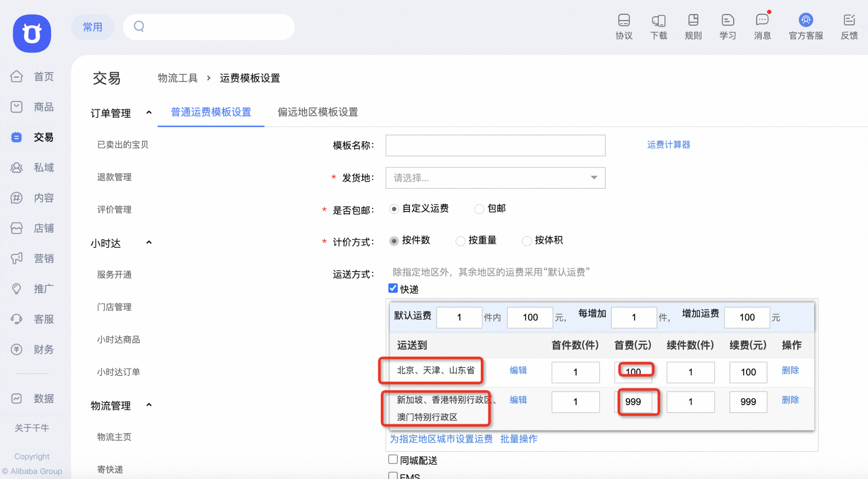The height and width of the screenshot is (479, 868).
Task: Go to 首页 home in sidebar
Action: click(x=32, y=76)
